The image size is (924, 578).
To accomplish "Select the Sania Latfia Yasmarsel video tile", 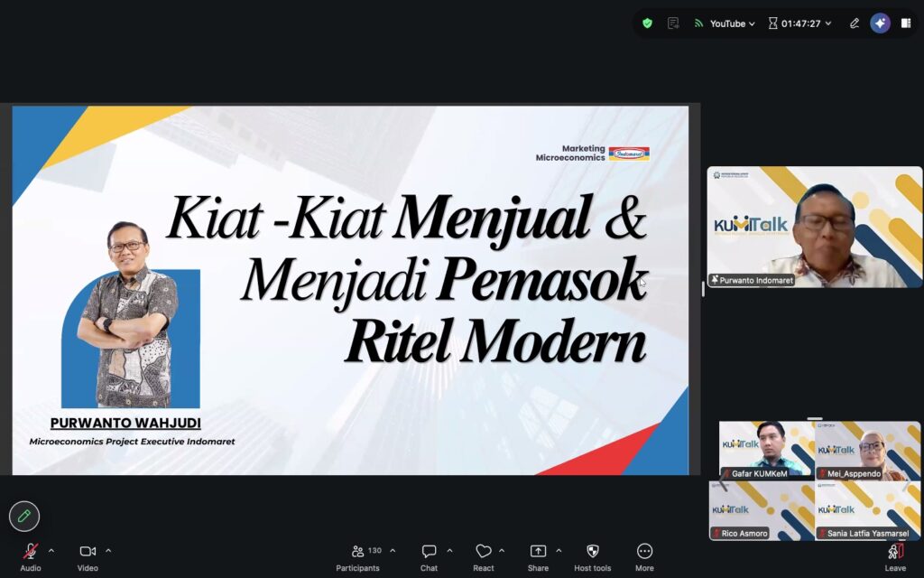I will [x=868, y=510].
